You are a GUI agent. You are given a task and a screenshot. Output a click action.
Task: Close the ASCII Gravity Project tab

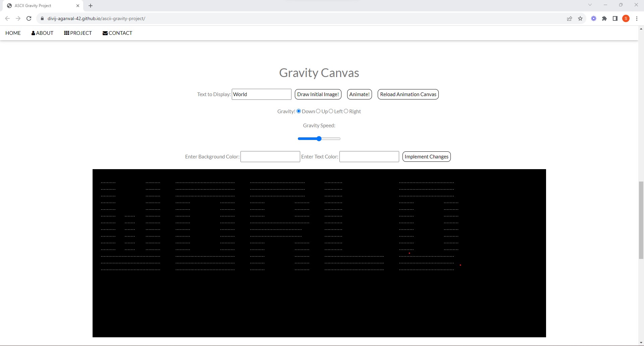78,6
